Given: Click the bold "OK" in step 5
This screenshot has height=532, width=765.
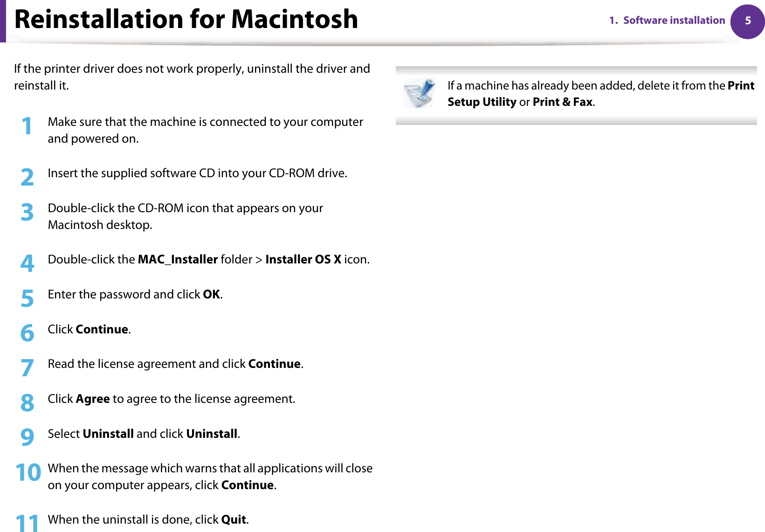Looking at the screenshot, I should (211, 295).
